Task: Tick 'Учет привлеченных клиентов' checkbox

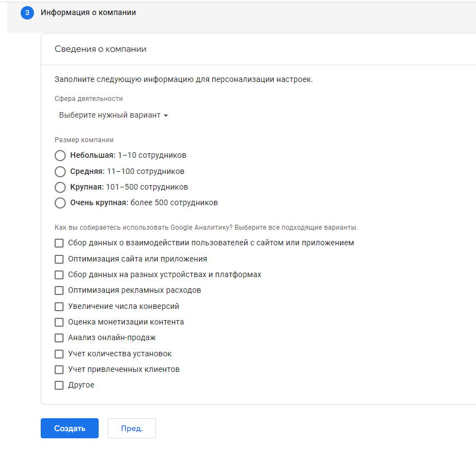Action: [x=59, y=370]
